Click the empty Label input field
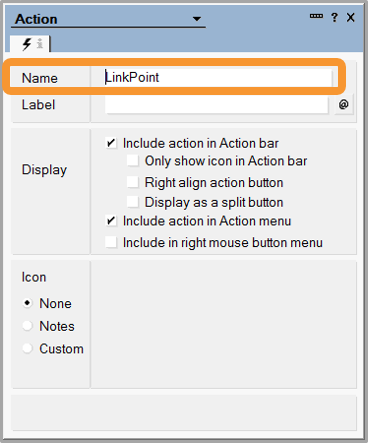Viewport: 368px width, 443px height. (x=217, y=105)
